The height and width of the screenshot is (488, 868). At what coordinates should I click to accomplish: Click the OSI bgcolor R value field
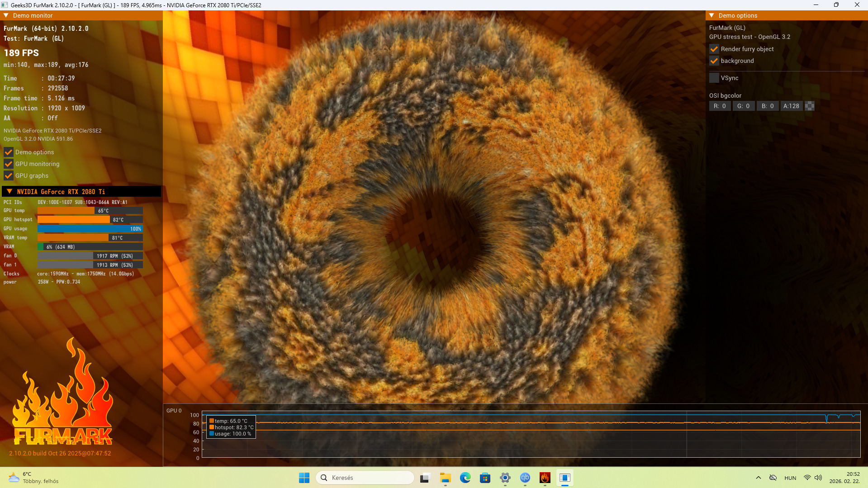pos(720,106)
